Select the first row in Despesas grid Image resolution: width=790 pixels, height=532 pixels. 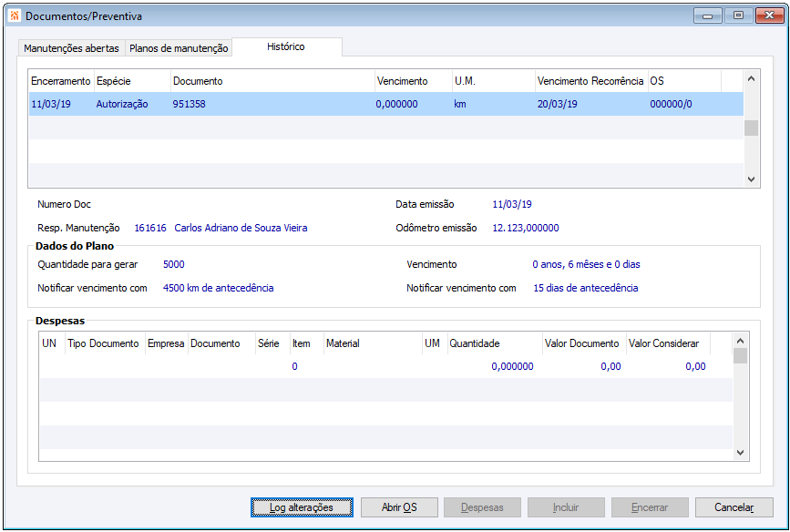[x=364, y=366]
